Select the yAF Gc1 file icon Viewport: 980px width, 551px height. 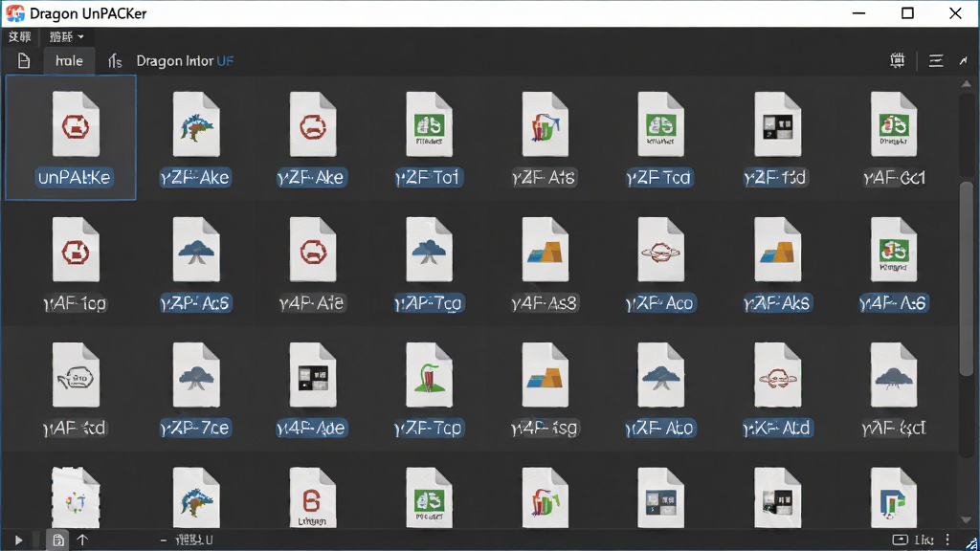[x=894, y=123]
